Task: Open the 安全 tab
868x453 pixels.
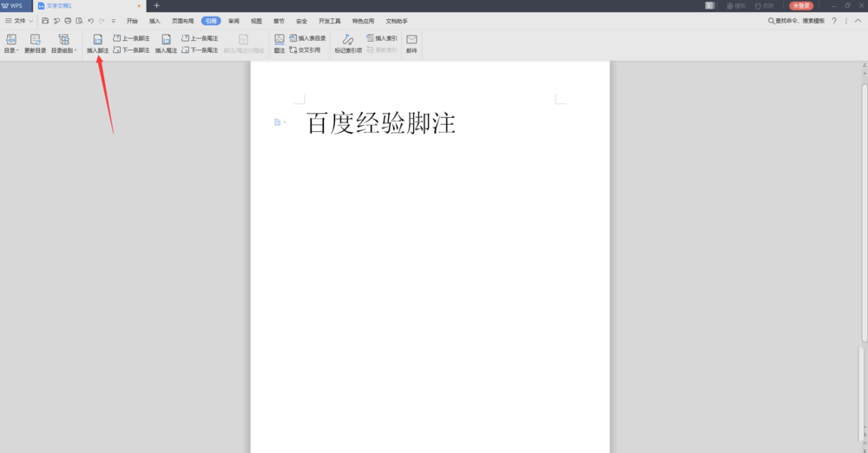Action: pyautogui.click(x=301, y=21)
